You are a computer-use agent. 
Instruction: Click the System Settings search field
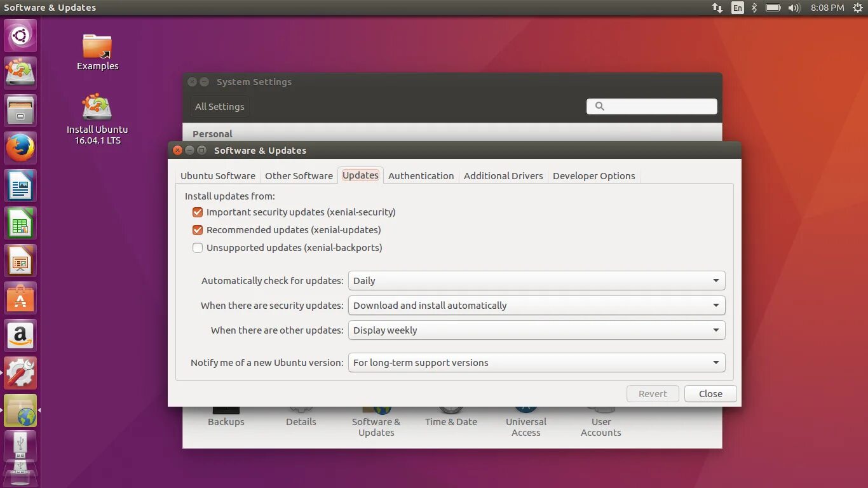pyautogui.click(x=652, y=106)
